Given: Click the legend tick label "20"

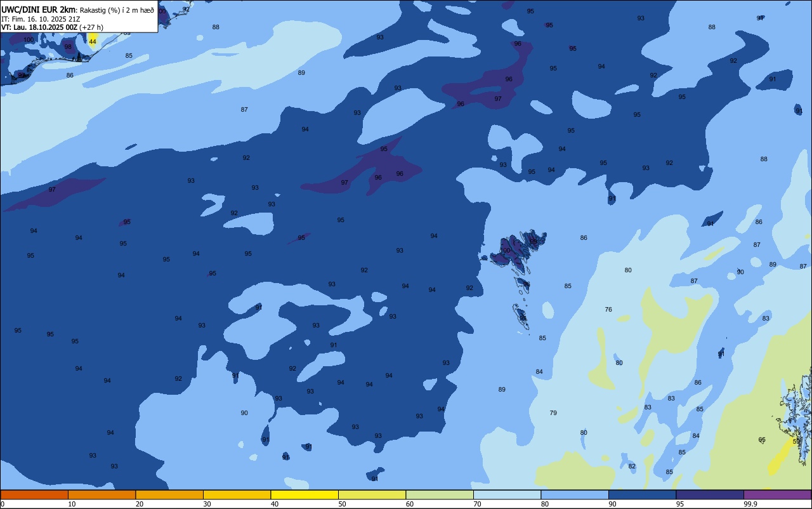Looking at the screenshot, I should [x=140, y=504].
